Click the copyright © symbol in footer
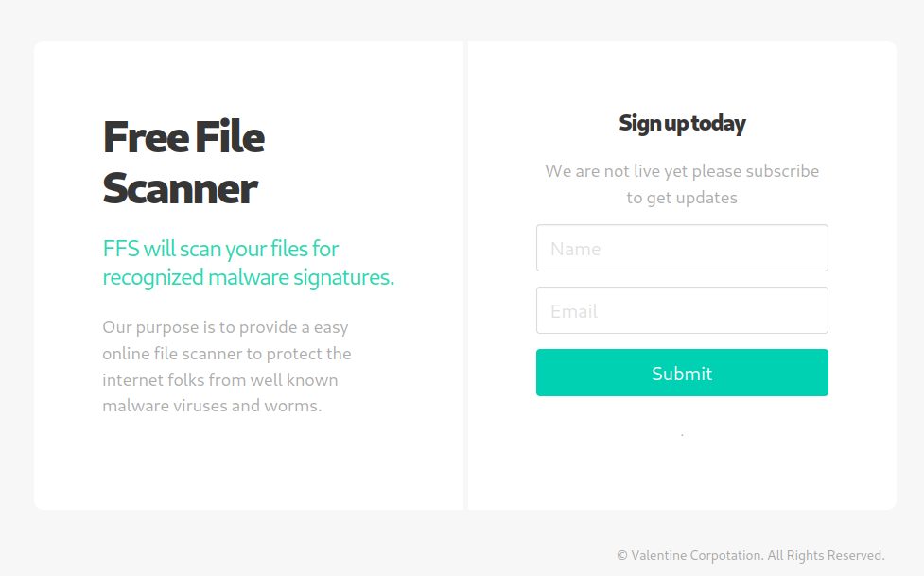The width and height of the screenshot is (924, 576). click(x=621, y=556)
